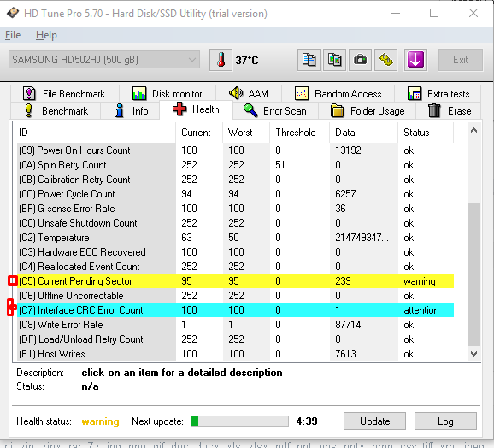Image resolution: width=494 pixels, height=448 pixels.
Task: Select (C7) Interface CRC Error Count row
Action: pyautogui.click(x=235, y=310)
